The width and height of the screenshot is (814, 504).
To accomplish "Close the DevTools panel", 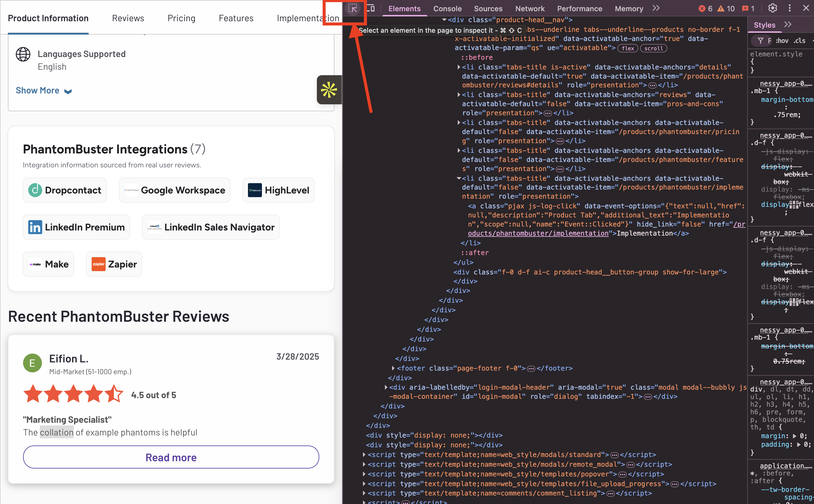I will tap(806, 8).
